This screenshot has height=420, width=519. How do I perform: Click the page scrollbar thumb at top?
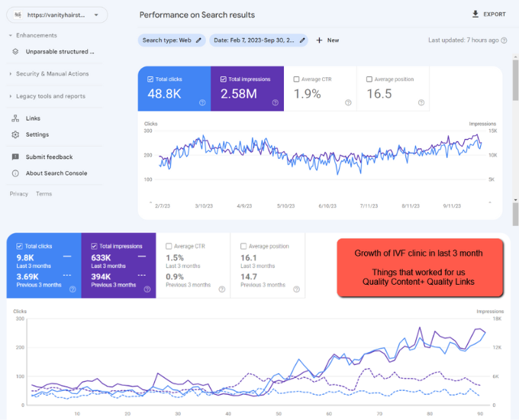click(515, 80)
